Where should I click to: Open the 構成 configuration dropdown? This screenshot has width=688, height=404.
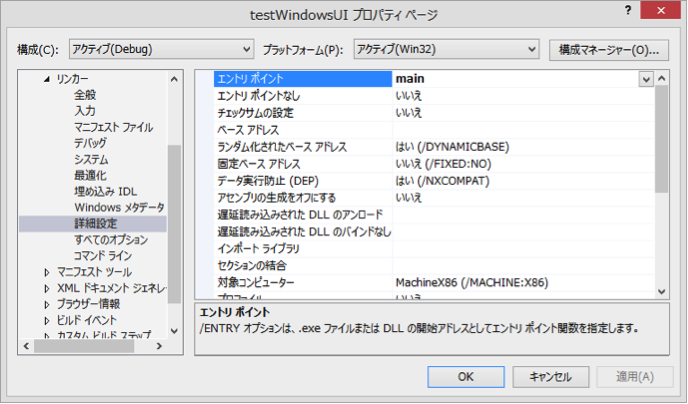161,49
